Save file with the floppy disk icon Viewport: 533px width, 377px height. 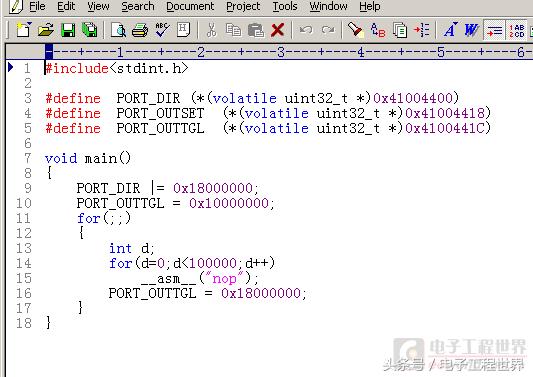point(68,30)
